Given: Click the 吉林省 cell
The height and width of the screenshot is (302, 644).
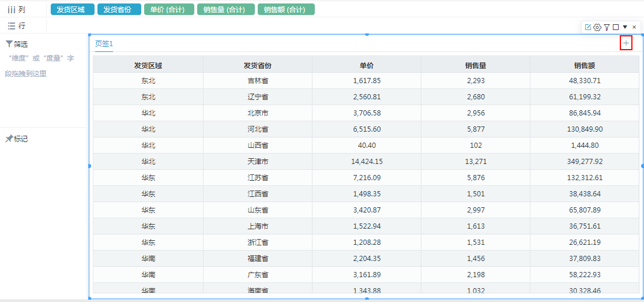Looking at the screenshot, I should click(258, 81).
